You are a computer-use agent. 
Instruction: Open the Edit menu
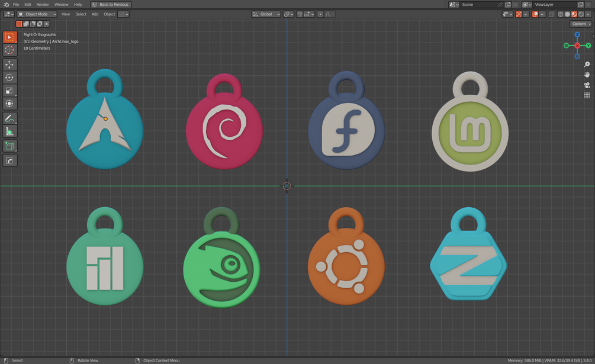[28, 5]
